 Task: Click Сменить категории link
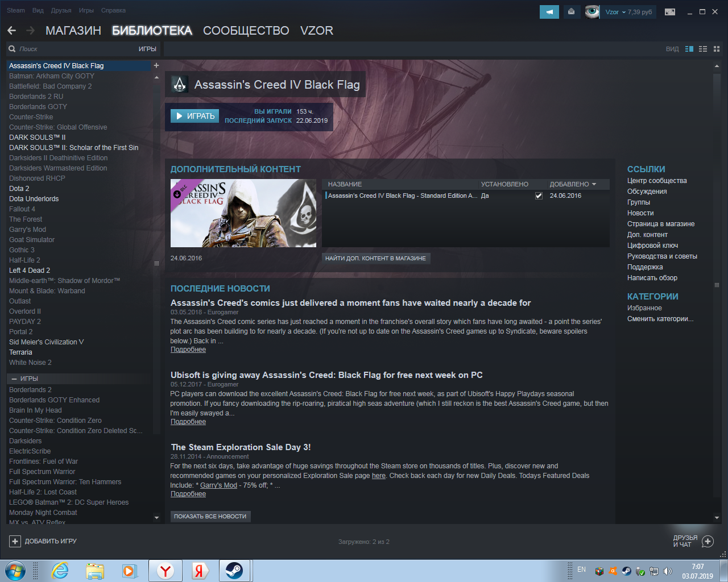[660, 319]
